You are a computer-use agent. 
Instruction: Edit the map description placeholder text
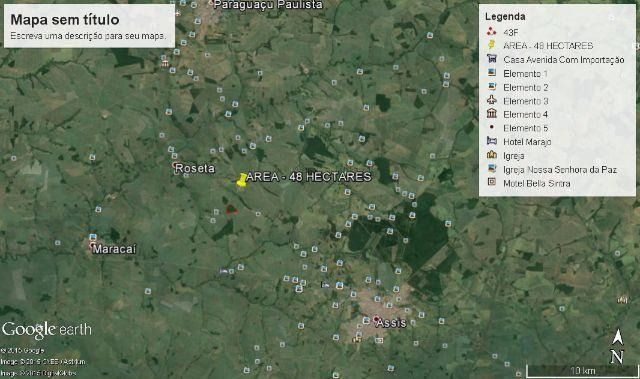88,36
